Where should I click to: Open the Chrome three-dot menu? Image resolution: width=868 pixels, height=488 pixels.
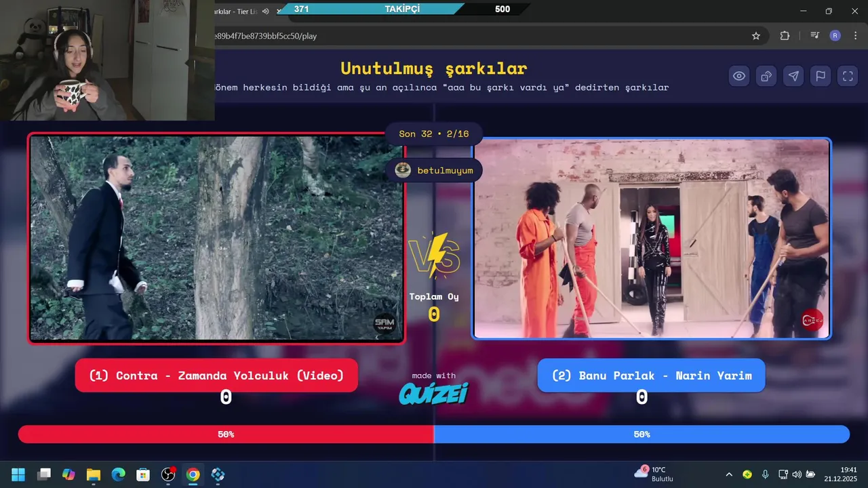tap(854, 36)
